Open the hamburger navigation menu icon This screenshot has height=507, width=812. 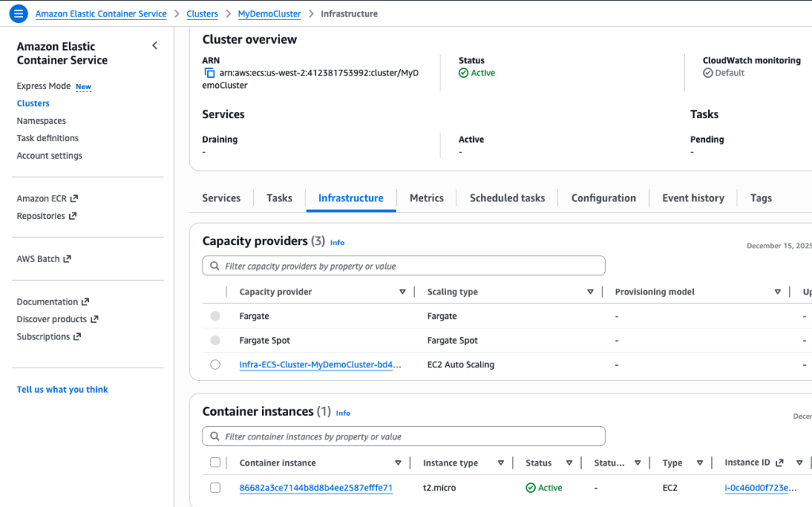[18, 13]
